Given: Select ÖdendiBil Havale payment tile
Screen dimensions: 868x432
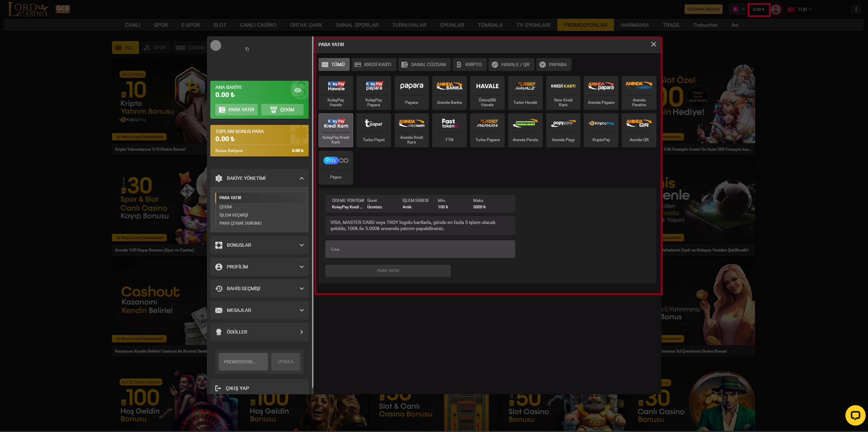Looking at the screenshot, I should (487, 93).
